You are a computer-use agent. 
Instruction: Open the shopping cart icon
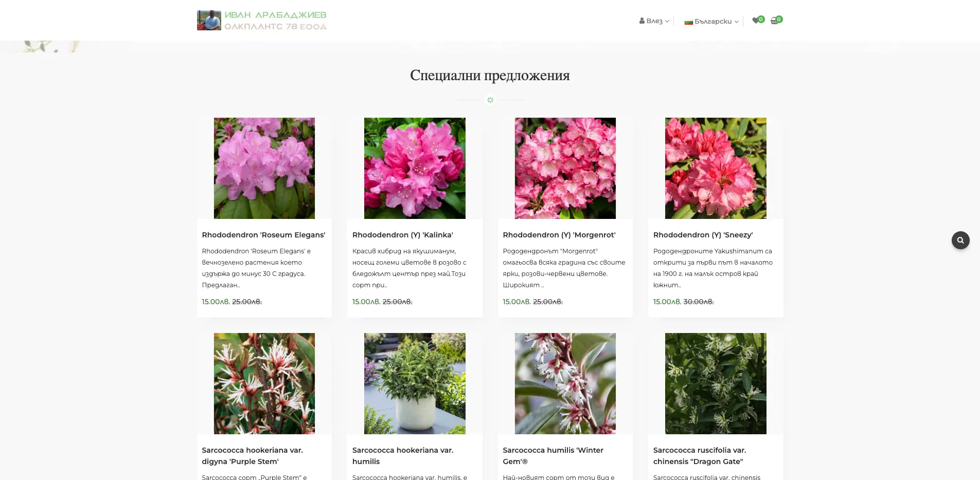(x=774, y=21)
